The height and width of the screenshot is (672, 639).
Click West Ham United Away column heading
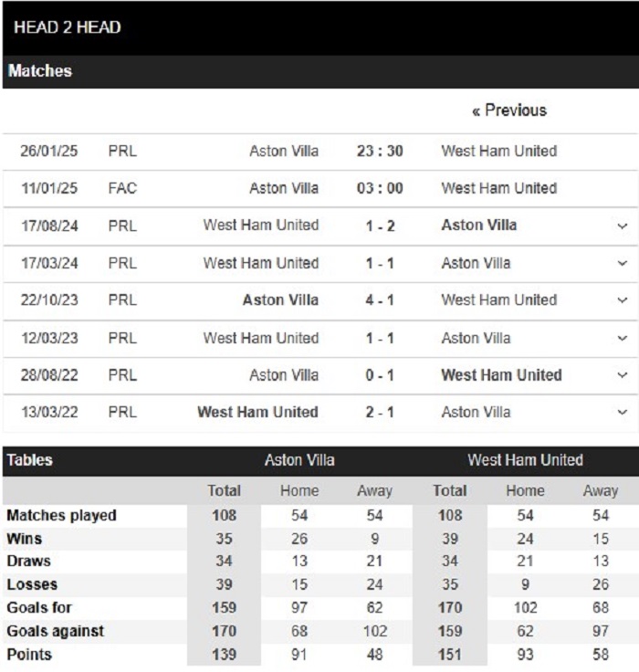click(601, 490)
